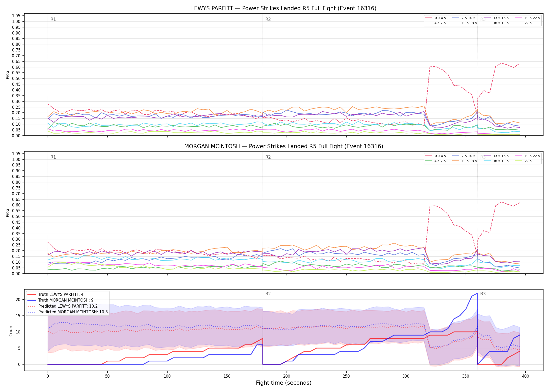Click 'Prob' axis label on Lewys Parfitt chart
Viewport: 549px width, 392px height.
click(x=8, y=75)
